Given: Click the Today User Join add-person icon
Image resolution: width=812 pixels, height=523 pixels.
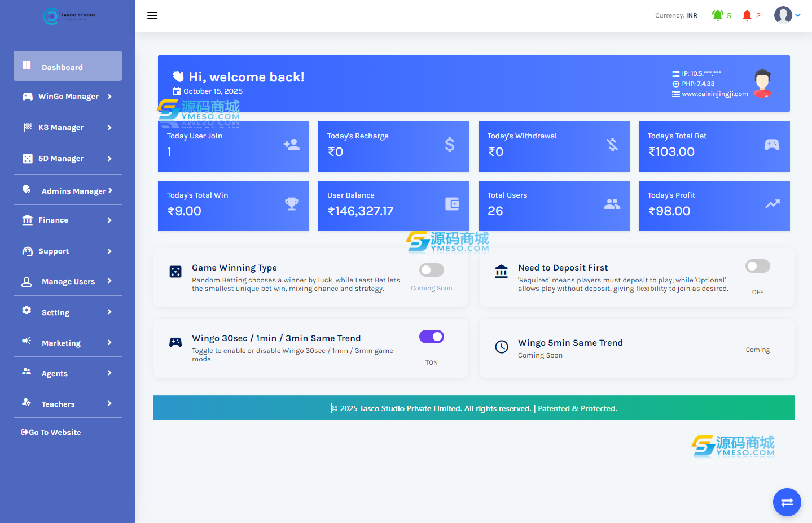Looking at the screenshot, I should [x=292, y=145].
